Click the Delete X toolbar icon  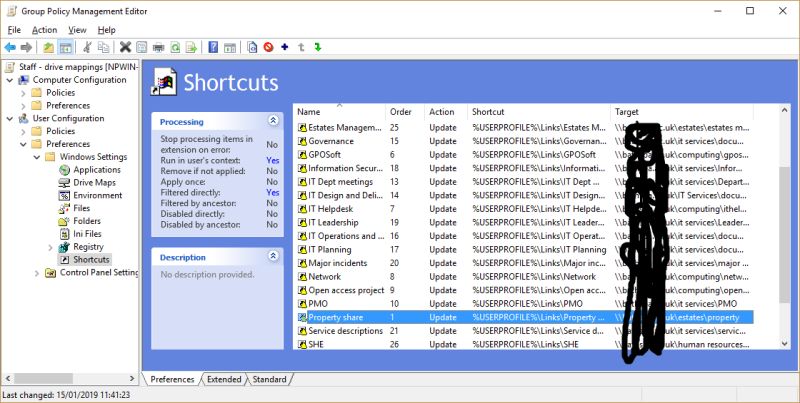click(126, 47)
